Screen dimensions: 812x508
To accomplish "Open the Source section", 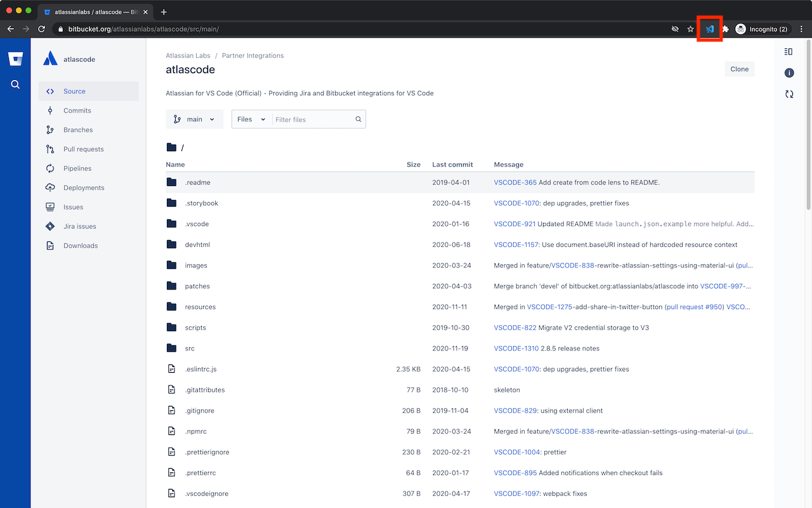I will [89, 91].
